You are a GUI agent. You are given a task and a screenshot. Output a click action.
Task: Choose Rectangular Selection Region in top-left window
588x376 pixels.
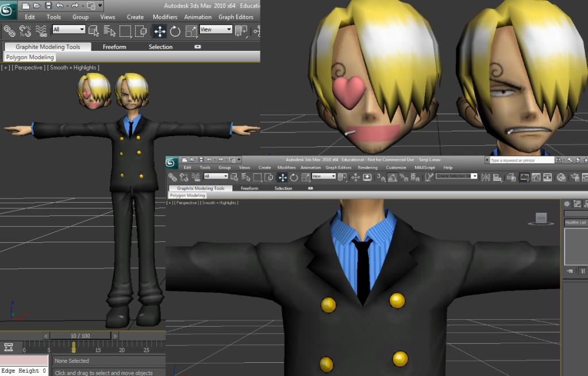pos(125,30)
